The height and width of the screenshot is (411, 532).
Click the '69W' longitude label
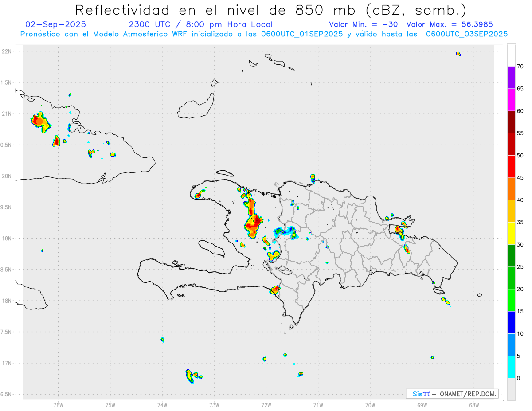pyautogui.click(x=422, y=405)
